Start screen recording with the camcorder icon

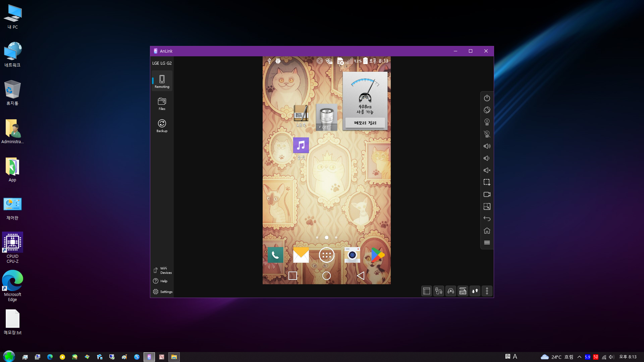pos(487,194)
